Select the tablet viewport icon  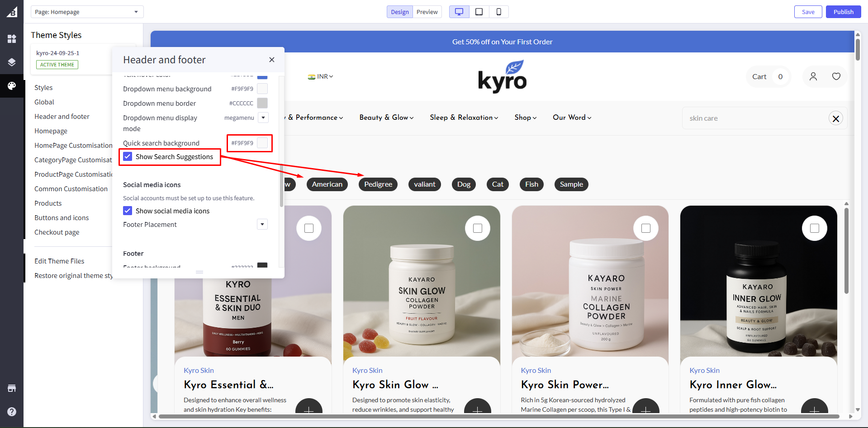[x=479, y=12]
